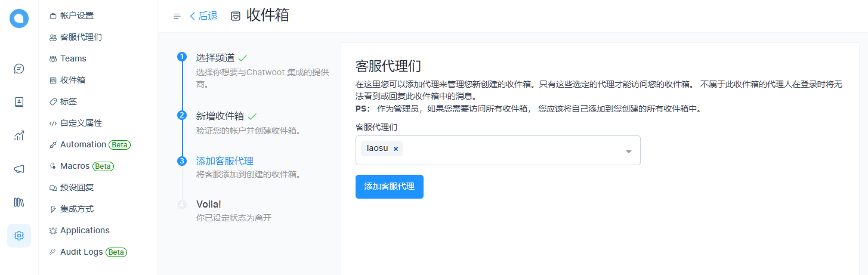
Task: Open the Contacts icon in sidebar
Action: tap(19, 102)
